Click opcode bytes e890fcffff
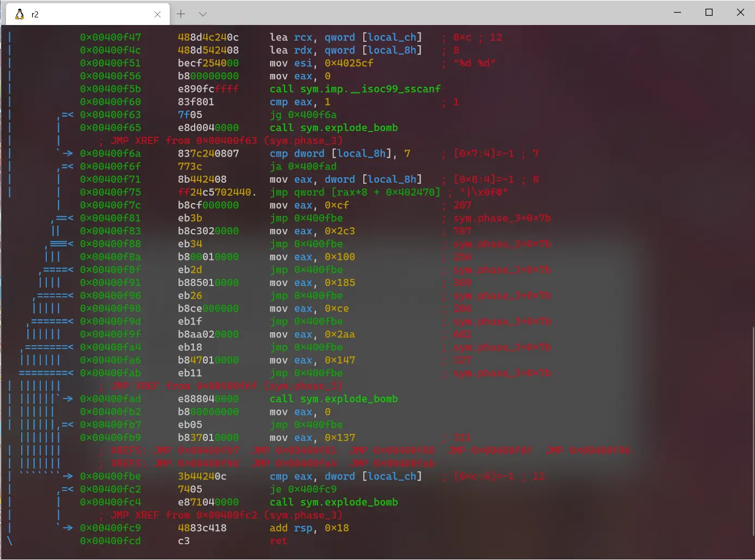The image size is (755, 560). [x=208, y=89]
